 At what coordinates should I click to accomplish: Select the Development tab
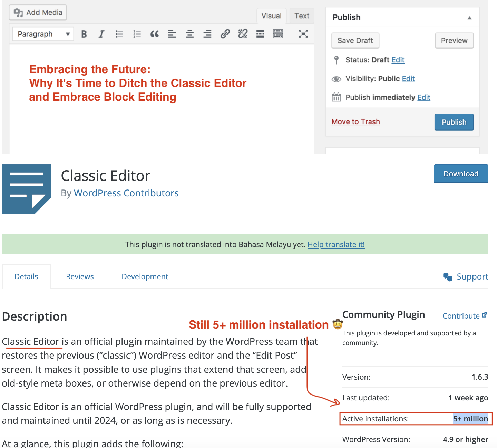point(145,276)
